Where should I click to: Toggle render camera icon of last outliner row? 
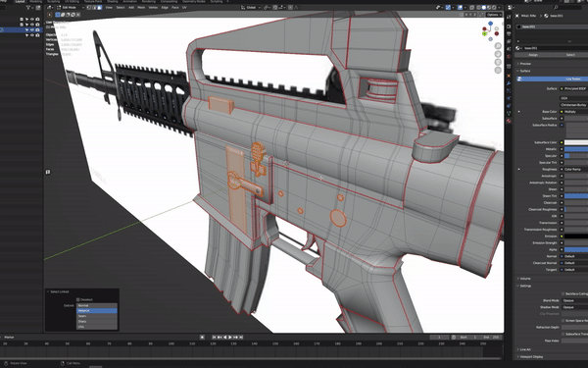(x=37, y=35)
